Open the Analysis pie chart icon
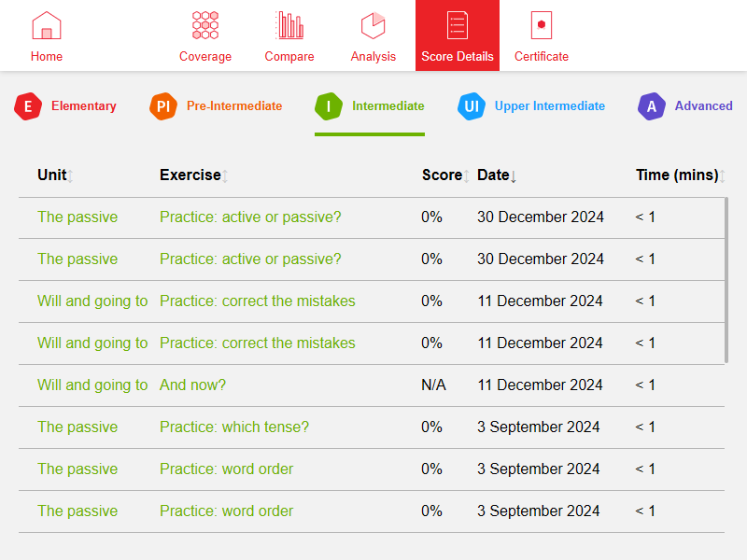The image size is (747, 560). coord(373,25)
